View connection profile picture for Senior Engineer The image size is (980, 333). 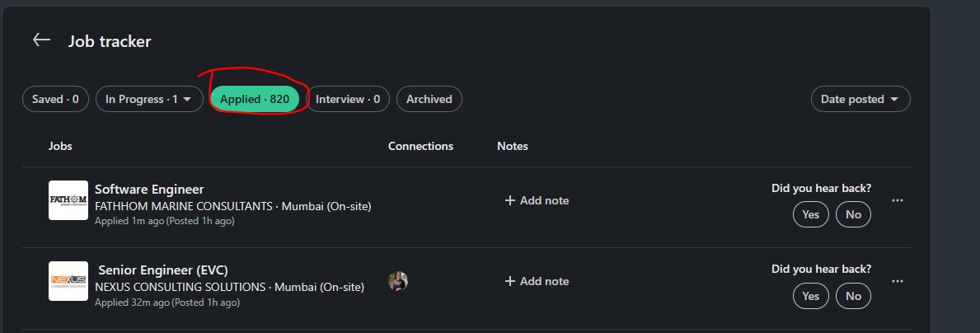[x=398, y=281]
